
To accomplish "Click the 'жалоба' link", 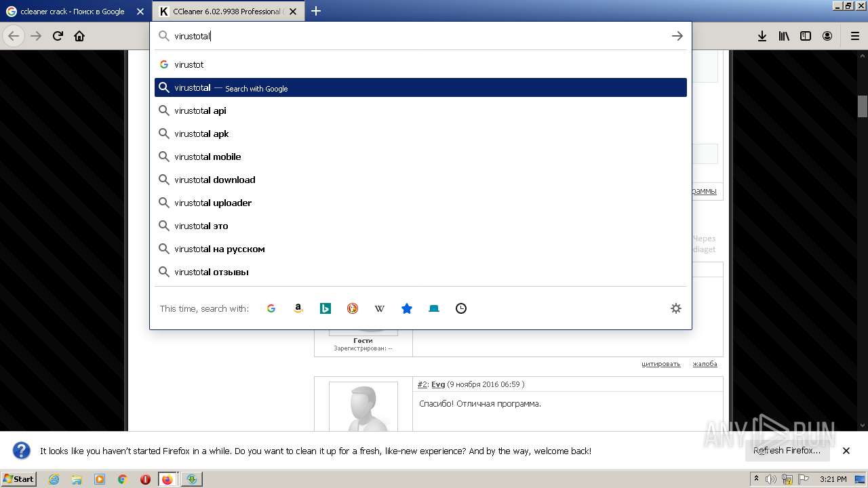I will 705,364.
